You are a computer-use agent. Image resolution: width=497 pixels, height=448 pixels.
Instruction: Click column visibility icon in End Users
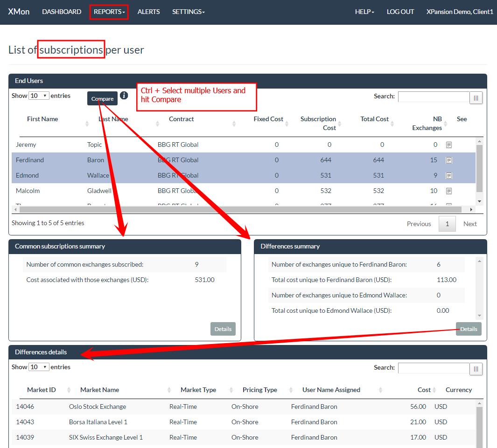[x=476, y=98]
